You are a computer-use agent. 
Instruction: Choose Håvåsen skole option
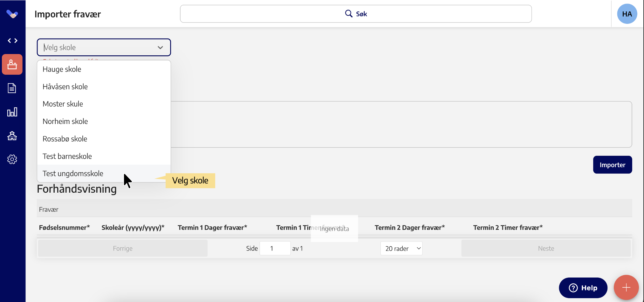click(x=65, y=87)
